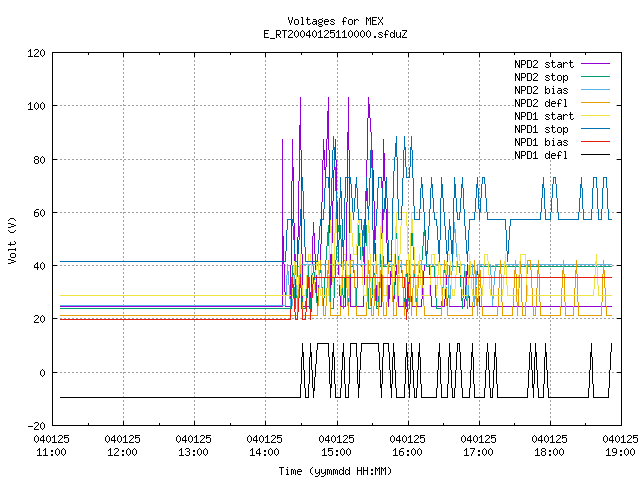
Task: Pick the purple NPD2 start legend line sample
Action: pyautogui.click(x=596, y=64)
